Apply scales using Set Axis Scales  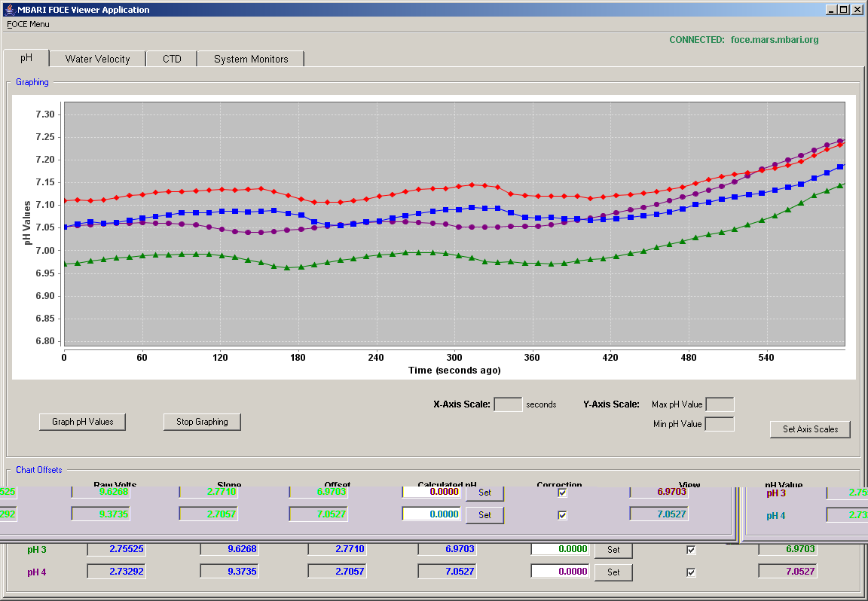tap(810, 429)
